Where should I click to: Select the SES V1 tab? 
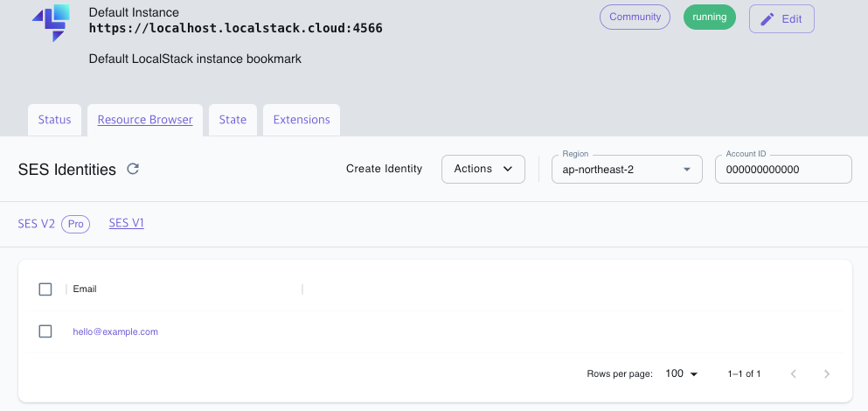click(x=126, y=223)
